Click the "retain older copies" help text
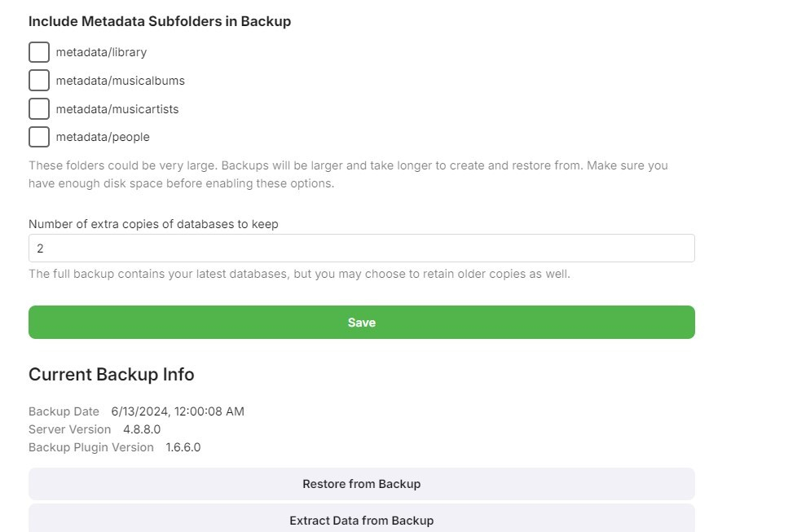The height and width of the screenshot is (532, 797). 299,274
